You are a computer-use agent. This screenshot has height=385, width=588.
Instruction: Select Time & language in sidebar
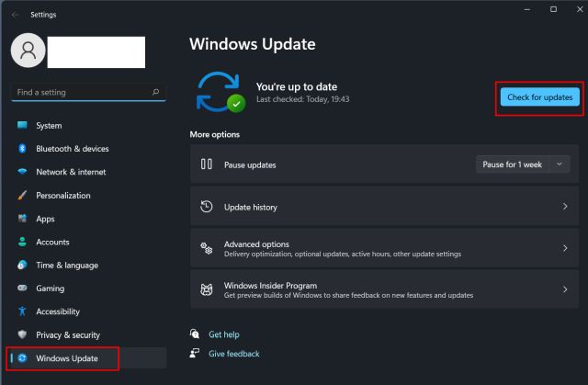(x=66, y=266)
